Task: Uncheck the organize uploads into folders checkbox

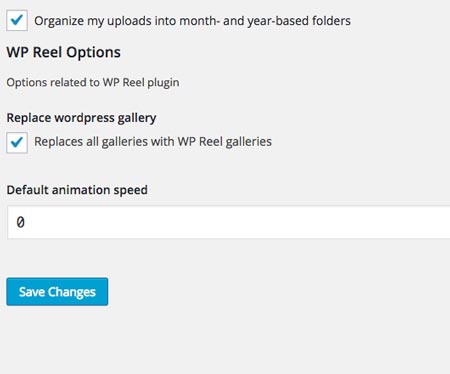Action: coord(17,20)
